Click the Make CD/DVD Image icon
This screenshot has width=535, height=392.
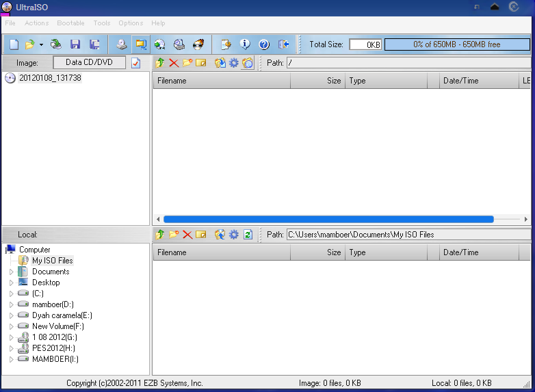click(122, 44)
